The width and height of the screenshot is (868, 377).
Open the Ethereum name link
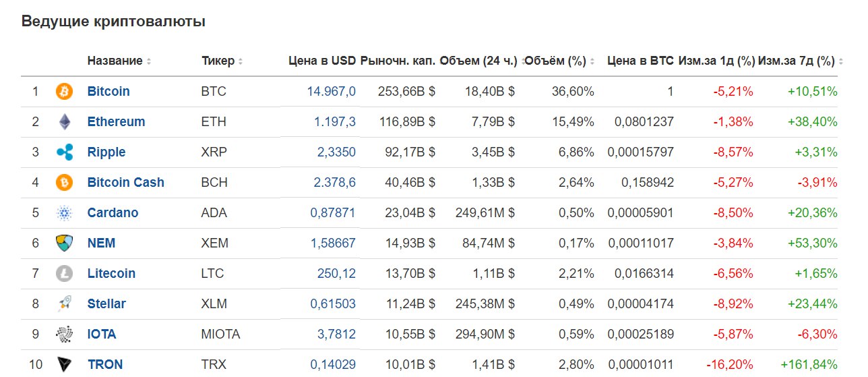[116, 121]
